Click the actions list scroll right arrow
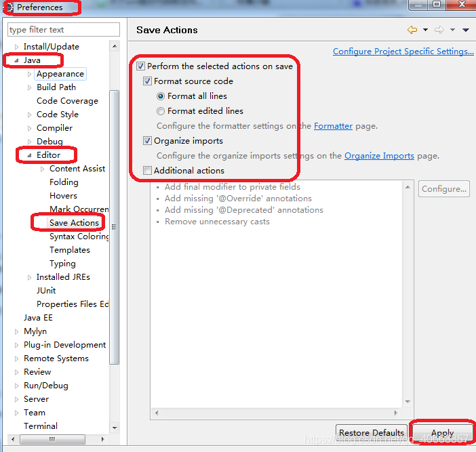This screenshot has height=452, width=476. coord(395,413)
